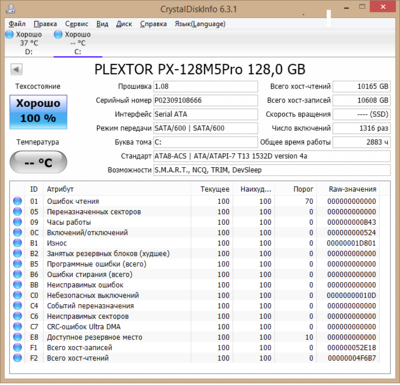The width and height of the screenshot is (400, 385).
Task: Click the status orb for CRC-ошибок Ultra DMA
Action: (17, 326)
